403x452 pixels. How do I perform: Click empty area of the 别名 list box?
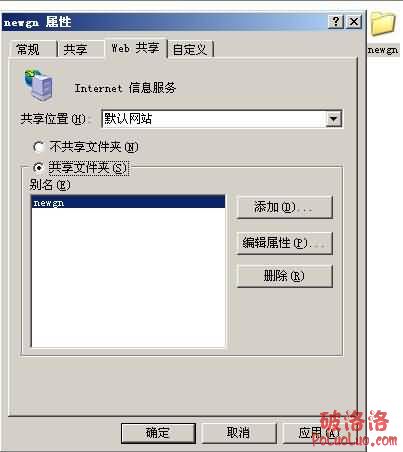128,277
